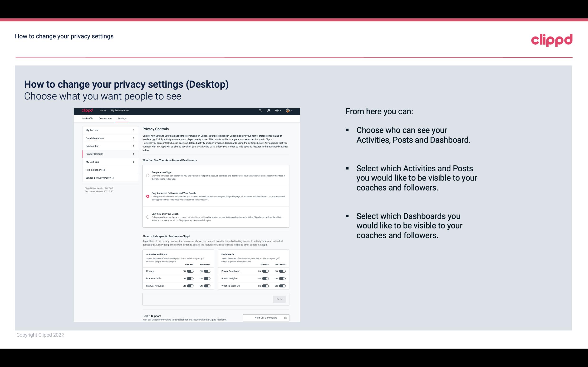
Task: Click the My Performance navigation icon
Action: click(120, 110)
